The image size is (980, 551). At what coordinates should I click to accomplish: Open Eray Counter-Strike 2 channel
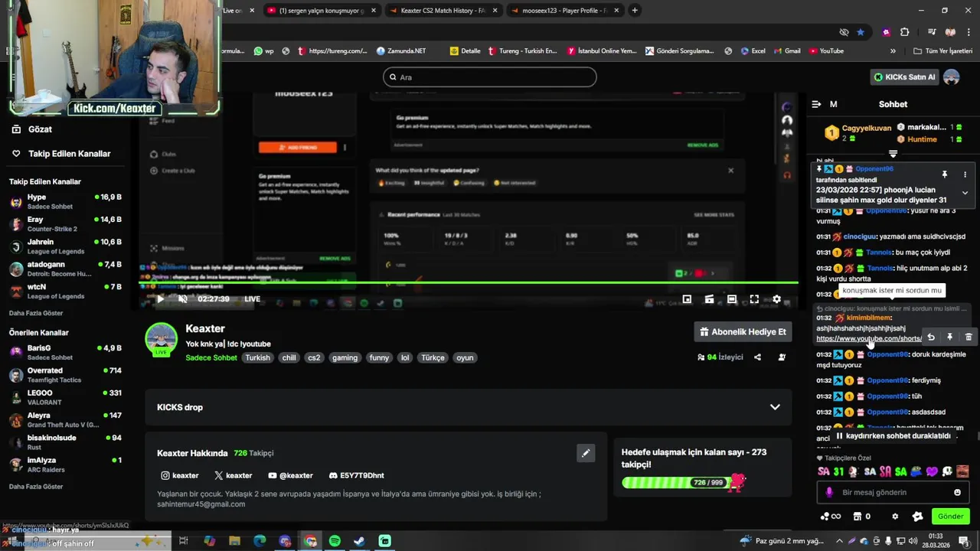66,224
